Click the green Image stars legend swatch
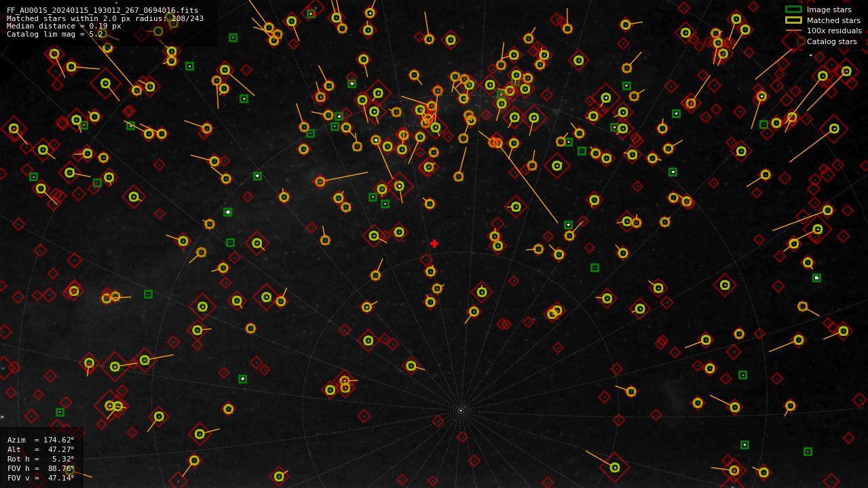This screenshot has height=488, width=868. click(x=793, y=10)
